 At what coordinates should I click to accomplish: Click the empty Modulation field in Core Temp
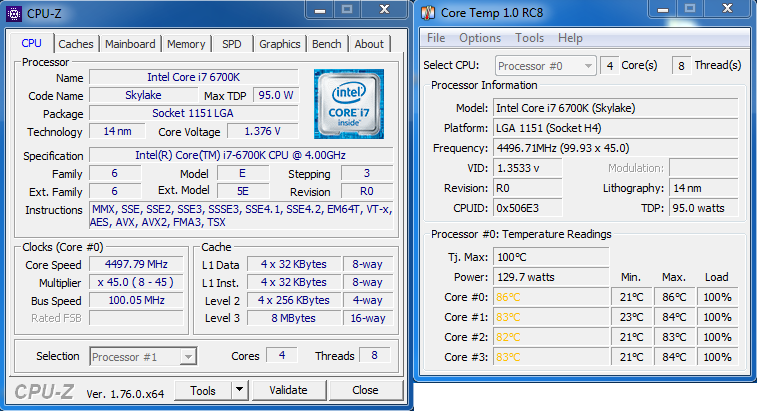click(703, 168)
